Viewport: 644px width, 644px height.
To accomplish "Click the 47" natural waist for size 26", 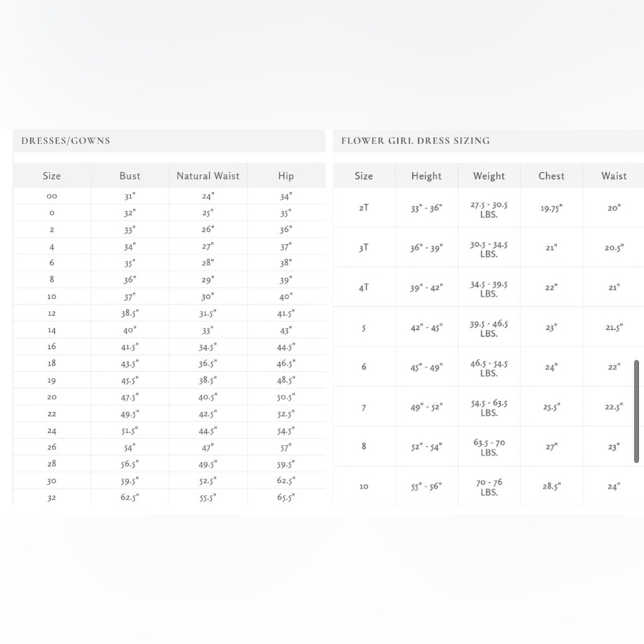I will pos(208,448).
